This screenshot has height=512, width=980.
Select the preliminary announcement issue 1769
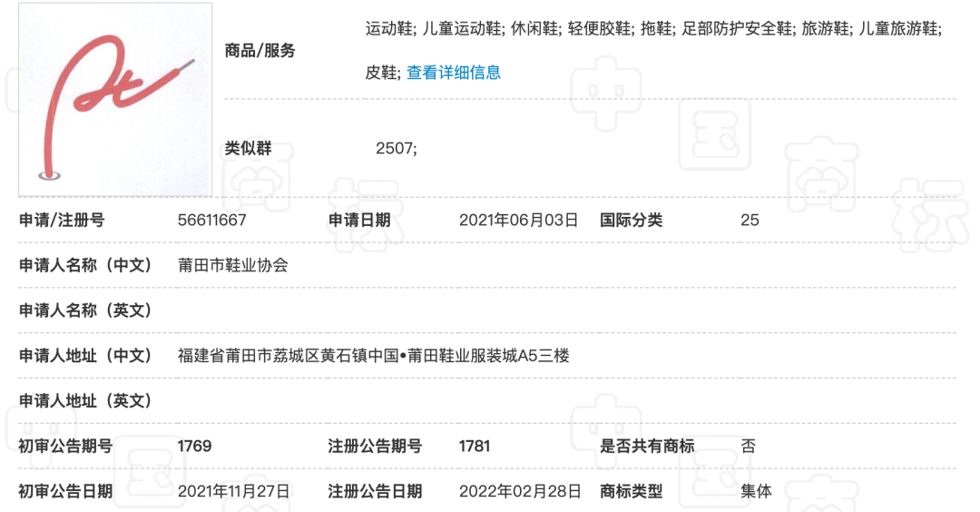pyautogui.click(x=194, y=446)
